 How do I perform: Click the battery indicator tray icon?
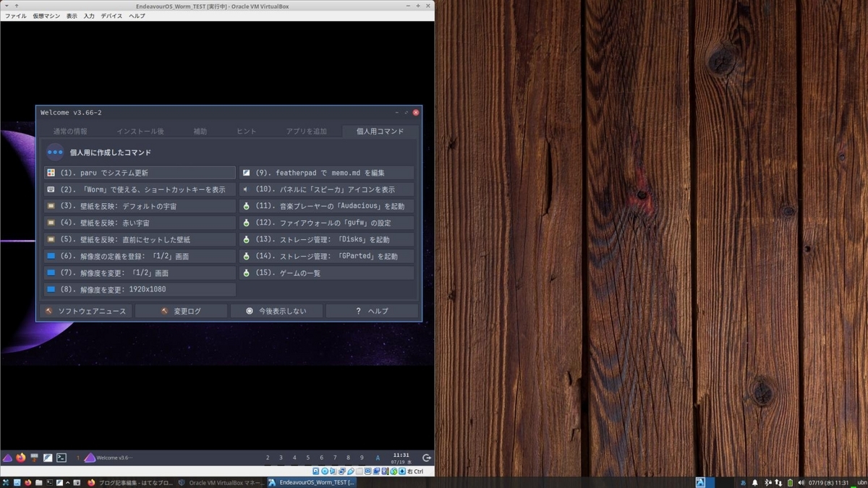pyautogui.click(x=790, y=482)
